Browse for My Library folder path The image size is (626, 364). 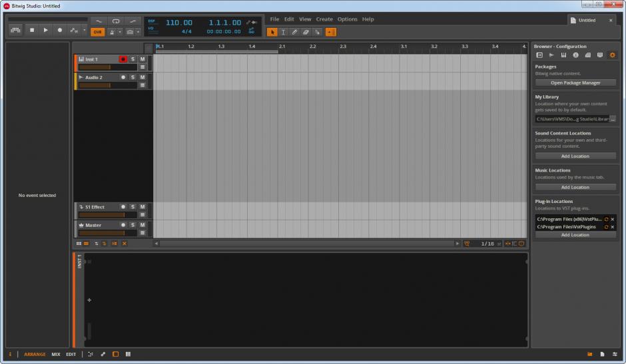pyautogui.click(x=613, y=119)
